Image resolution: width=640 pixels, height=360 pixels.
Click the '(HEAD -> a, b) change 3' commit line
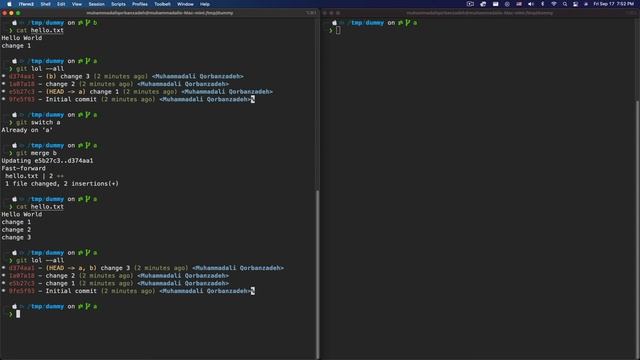click(142, 268)
